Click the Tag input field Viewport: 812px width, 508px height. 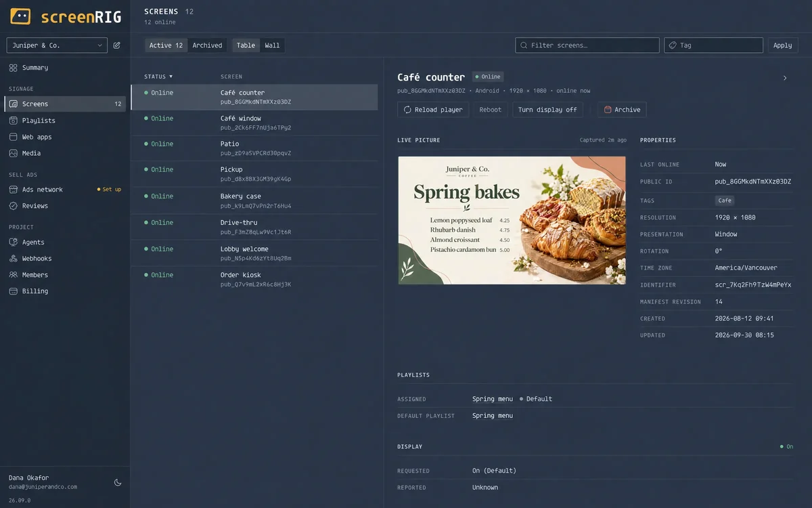point(713,45)
